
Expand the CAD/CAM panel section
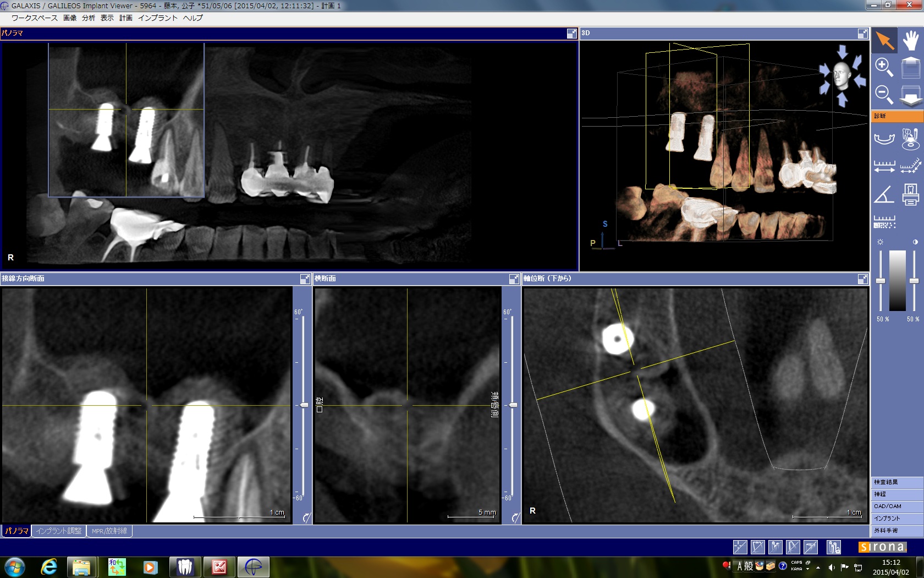click(x=897, y=506)
